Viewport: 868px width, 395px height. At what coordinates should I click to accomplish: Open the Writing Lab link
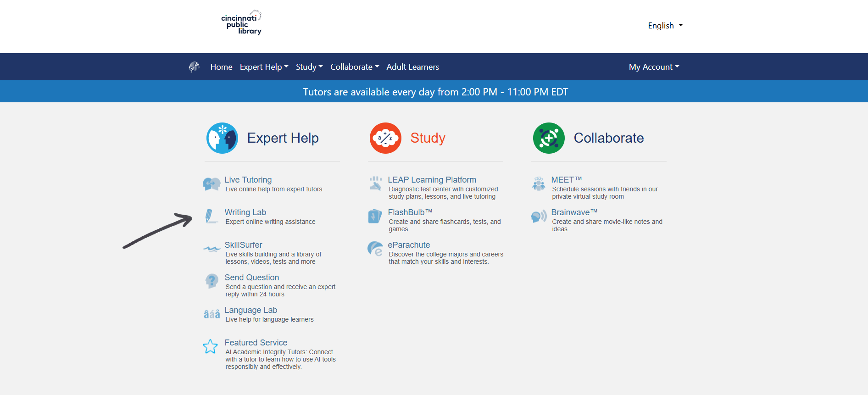245,212
